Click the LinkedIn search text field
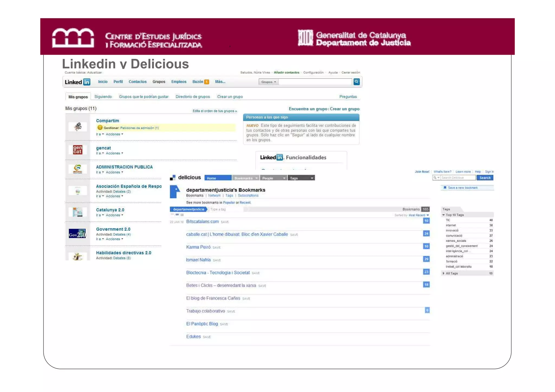The height and width of the screenshot is (392, 555). (315, 82)
